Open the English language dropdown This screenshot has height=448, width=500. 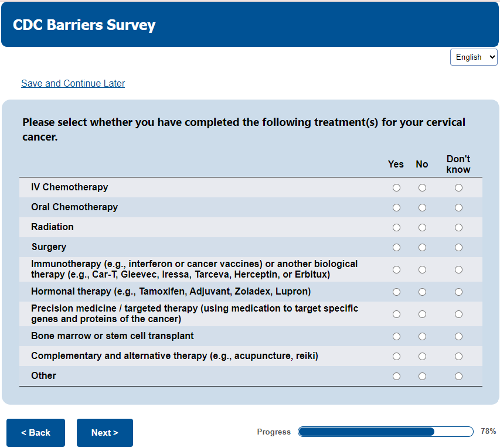(474, 57)
